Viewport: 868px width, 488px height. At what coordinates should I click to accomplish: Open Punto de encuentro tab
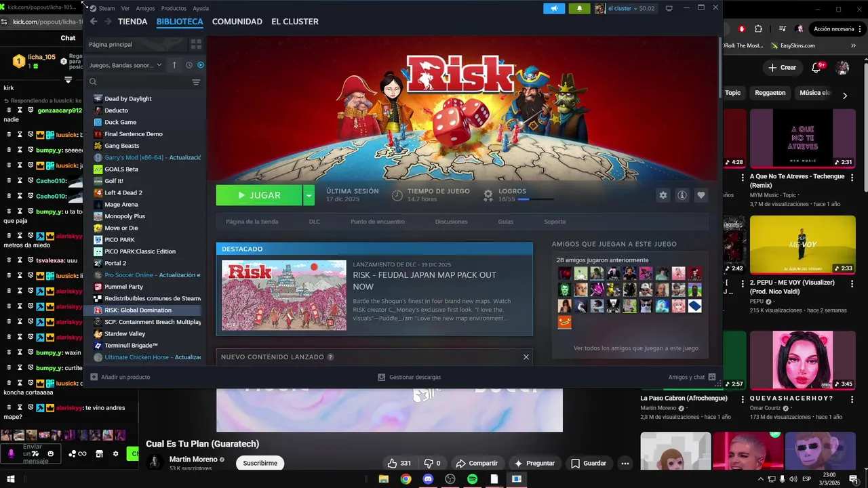tap(378, 222)
